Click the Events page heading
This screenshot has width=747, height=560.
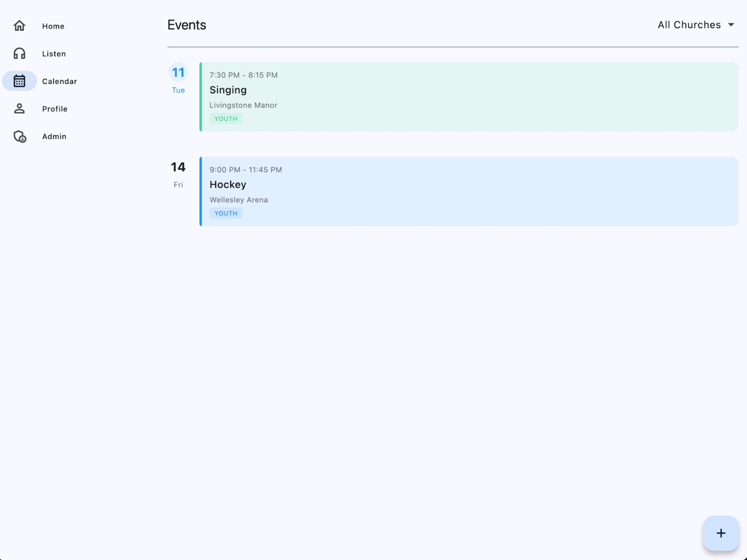(x=187, y=25)
